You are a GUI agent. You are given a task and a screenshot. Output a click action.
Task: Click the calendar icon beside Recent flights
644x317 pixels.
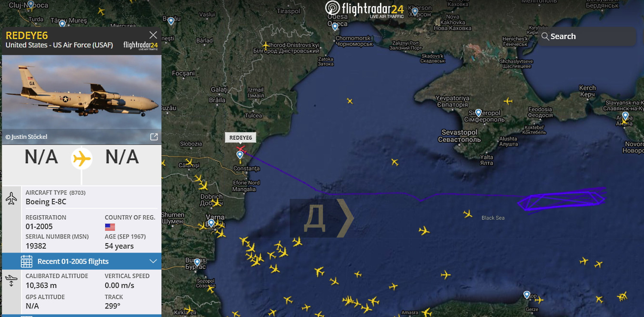(27, 261)
